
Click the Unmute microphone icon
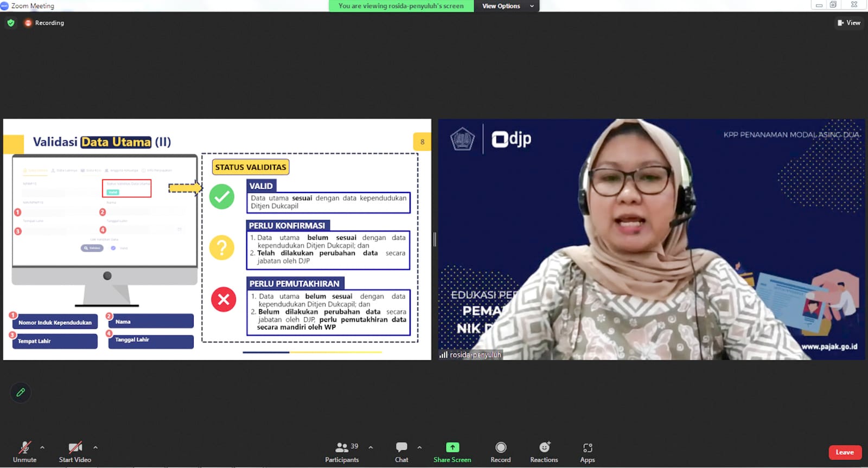(x=24, y=448)
